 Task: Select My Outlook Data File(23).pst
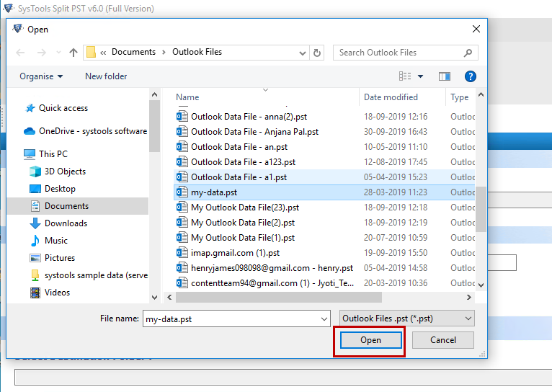(245, 208)
